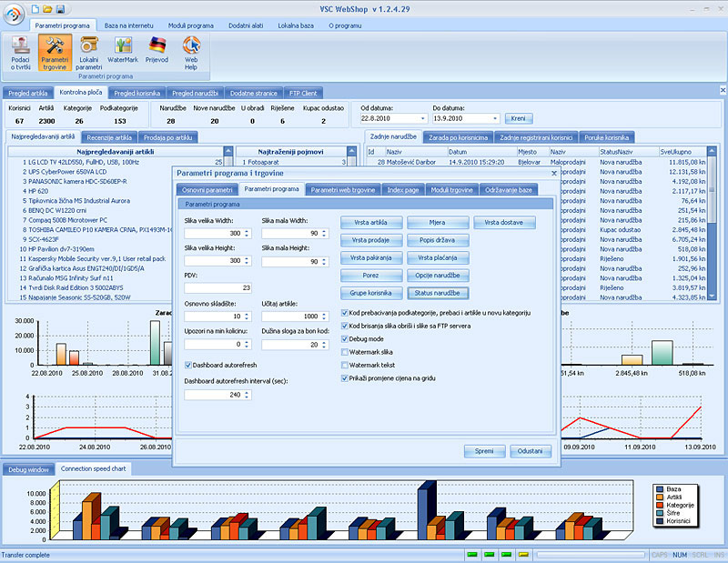
Task: Close the Parametri programa i trgovine dialog
Action: pyautogui.click(x=554, y=173)
